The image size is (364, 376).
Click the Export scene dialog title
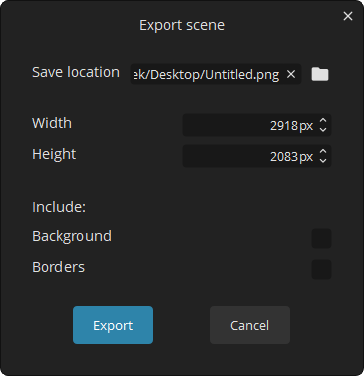182,25
